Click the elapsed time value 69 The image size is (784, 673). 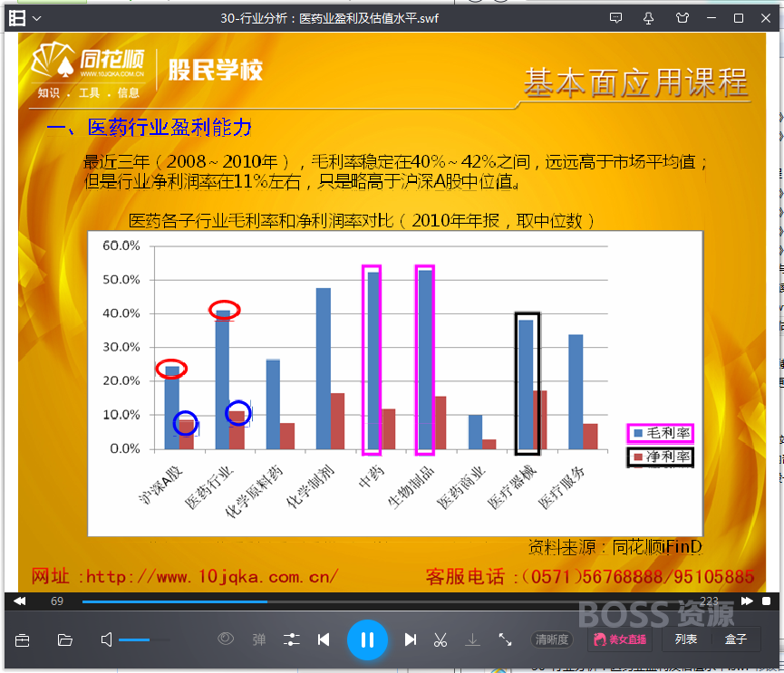(57, 601)
